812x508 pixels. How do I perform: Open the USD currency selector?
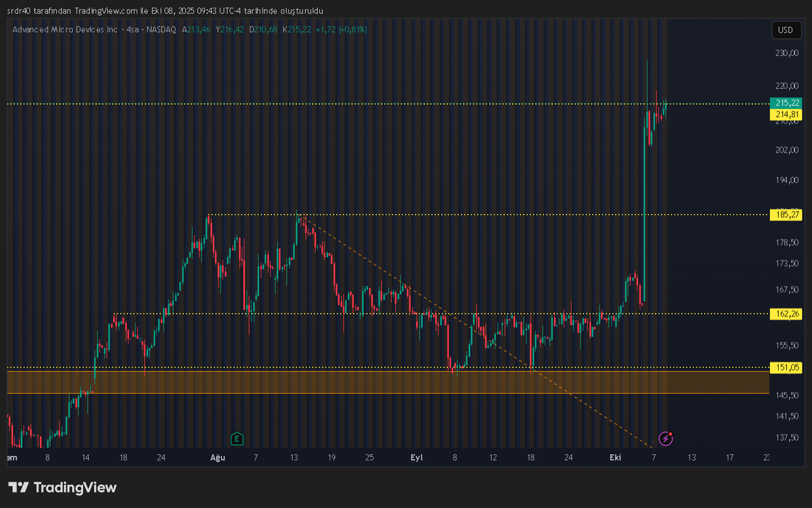pos(785,30)
